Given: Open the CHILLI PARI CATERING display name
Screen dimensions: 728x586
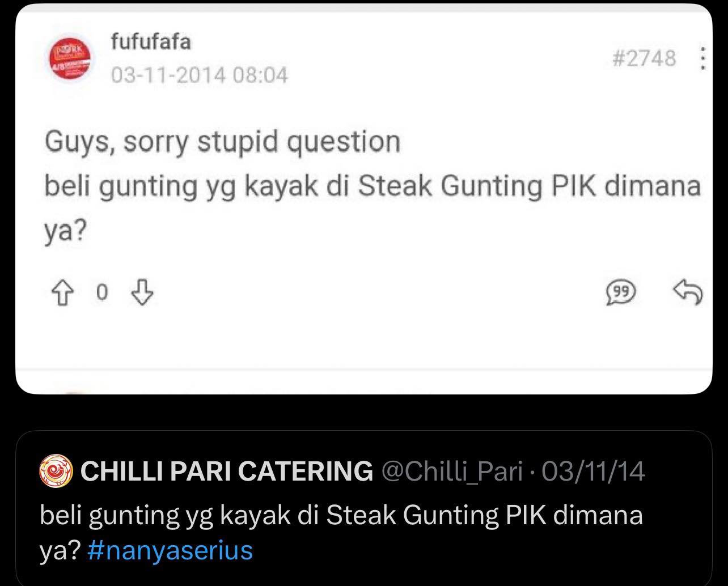Looking at the screenshot, I should tap(227, 472).
